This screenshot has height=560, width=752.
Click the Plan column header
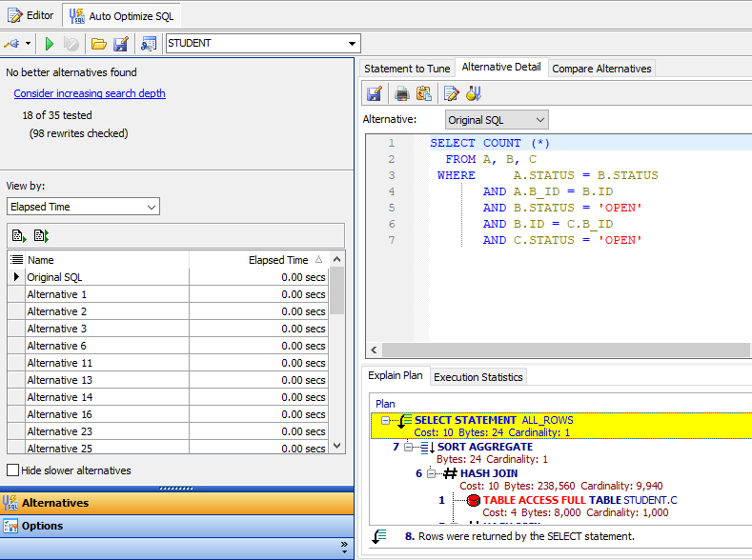(x=385, y=404)
